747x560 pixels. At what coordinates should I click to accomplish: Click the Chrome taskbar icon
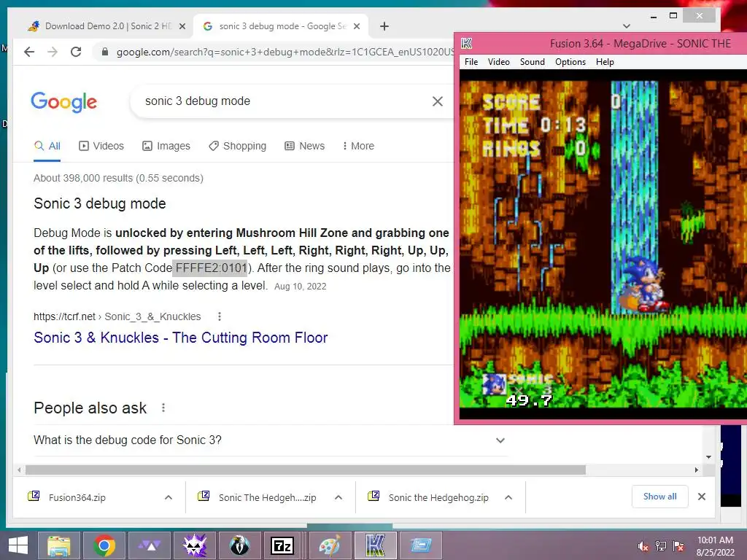[104, 545]
